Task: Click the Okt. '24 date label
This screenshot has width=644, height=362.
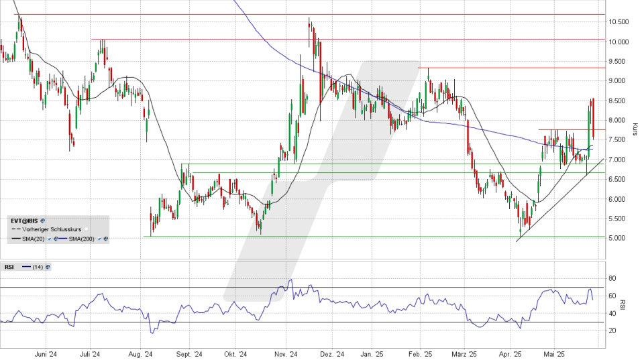Action: click(235, 354)
